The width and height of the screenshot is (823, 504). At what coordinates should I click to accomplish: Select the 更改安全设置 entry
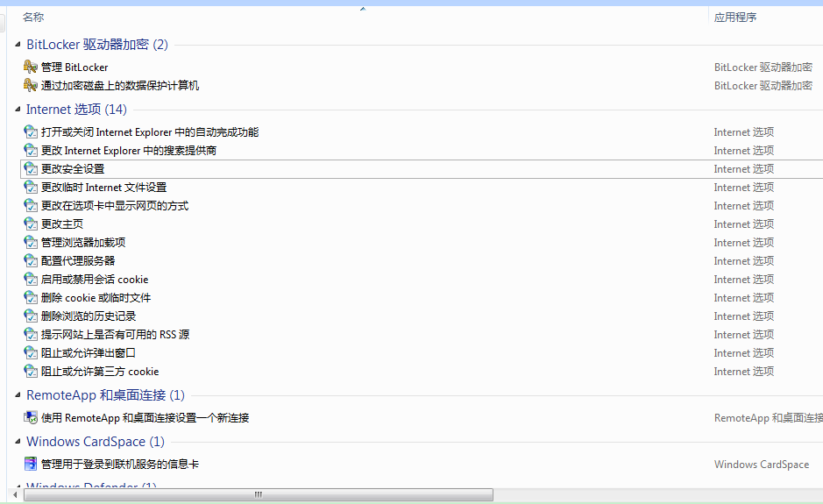click(73, 169)
